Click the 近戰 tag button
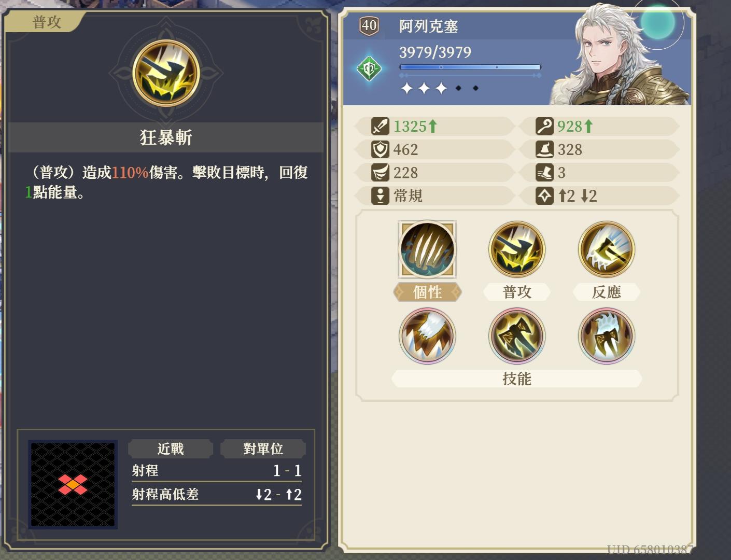The width and height of the screenshot is (731, 560). [x=171, y=449]
